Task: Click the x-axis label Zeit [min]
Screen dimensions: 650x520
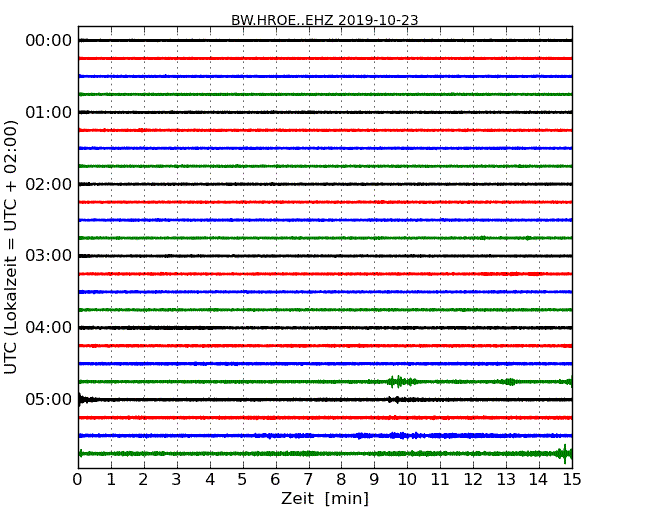Action: 325,498
